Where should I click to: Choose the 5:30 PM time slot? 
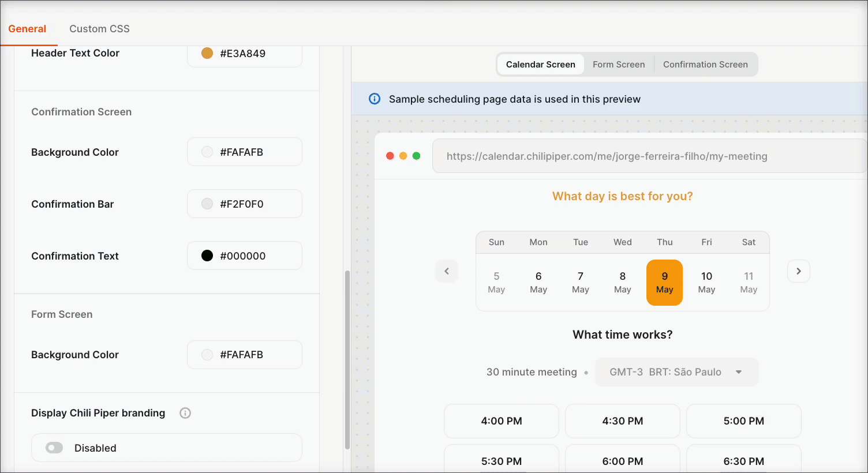coord(502,460)
